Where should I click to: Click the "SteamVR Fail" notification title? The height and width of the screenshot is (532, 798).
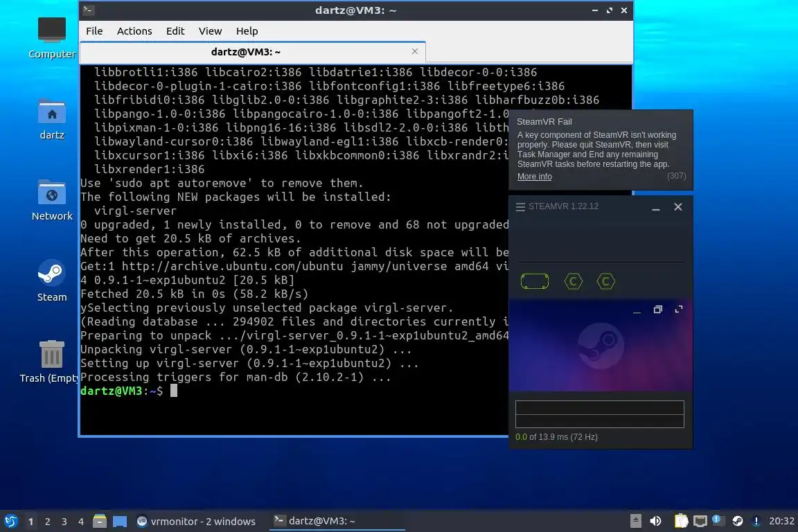544,122
